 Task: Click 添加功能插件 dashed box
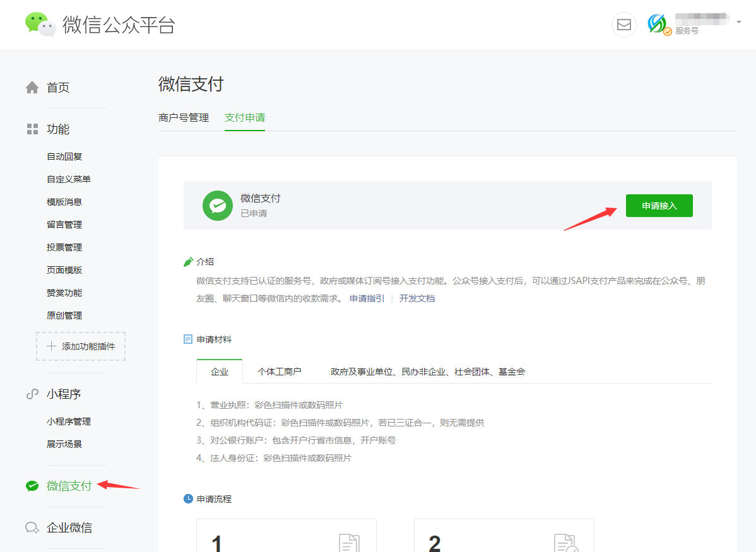tap(81, 346)
